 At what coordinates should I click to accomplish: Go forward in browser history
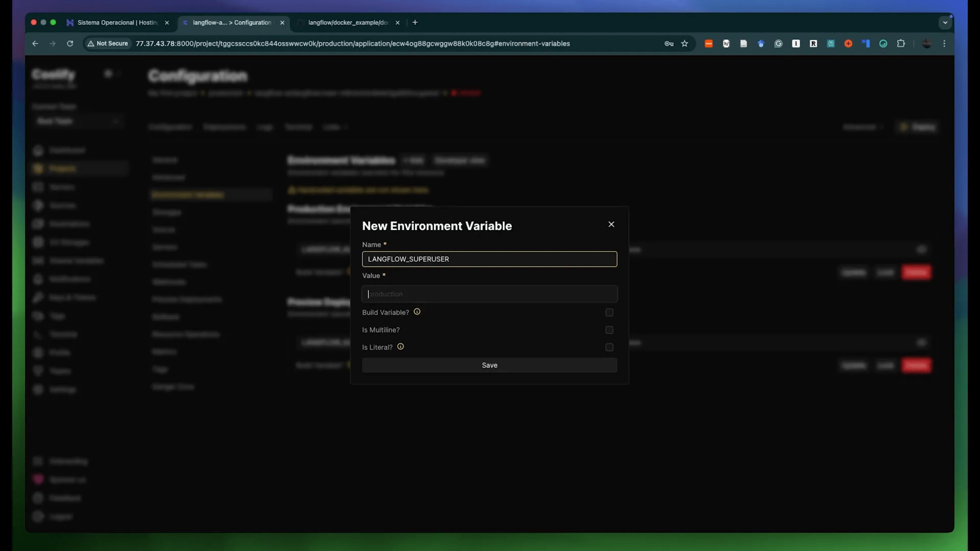(53, 44)
